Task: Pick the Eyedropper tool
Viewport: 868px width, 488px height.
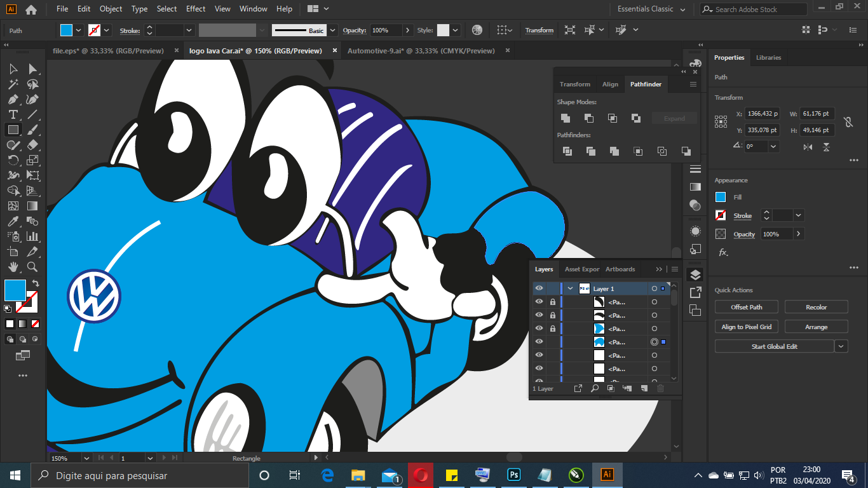Action: [13, 221]
